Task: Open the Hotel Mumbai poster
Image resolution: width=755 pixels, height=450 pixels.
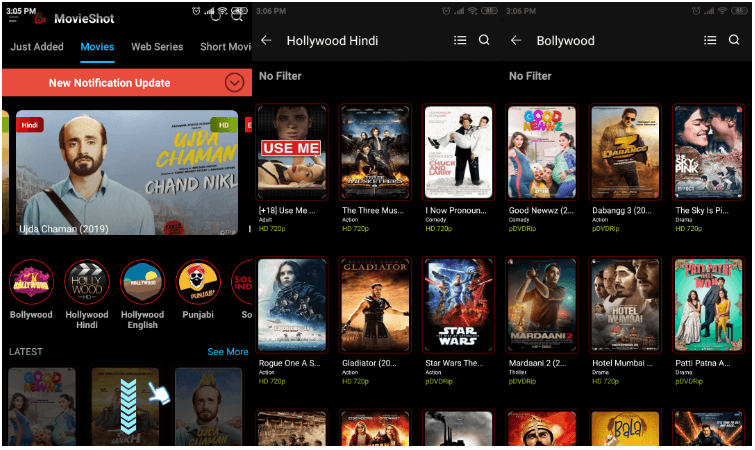Action: [x=625, y=305]
